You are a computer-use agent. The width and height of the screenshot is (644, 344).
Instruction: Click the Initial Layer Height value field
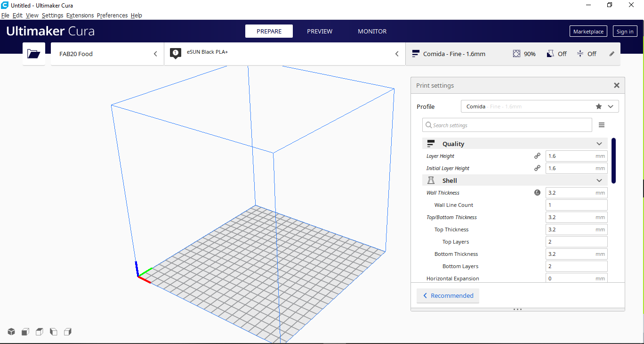coord(576,168)
